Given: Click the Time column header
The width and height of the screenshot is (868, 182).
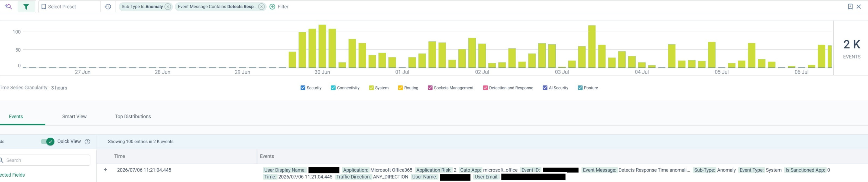Looking at the screenshot, I should click(x=120, y=156).
